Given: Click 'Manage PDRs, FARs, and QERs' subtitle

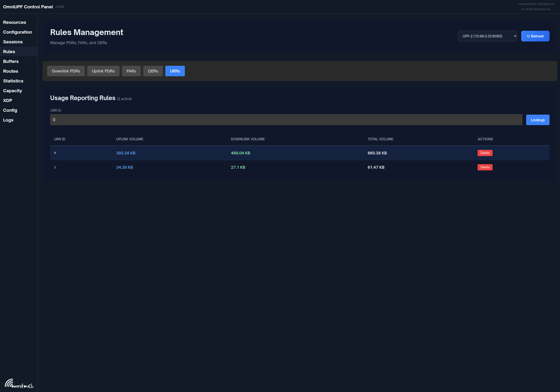Looking at the screenshot, I should pos(79,43).
